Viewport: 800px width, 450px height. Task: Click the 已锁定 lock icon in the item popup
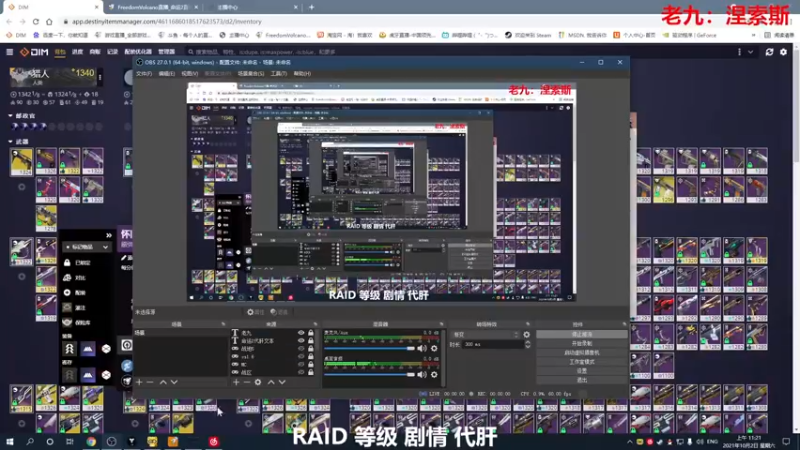[x=67, y=262]
